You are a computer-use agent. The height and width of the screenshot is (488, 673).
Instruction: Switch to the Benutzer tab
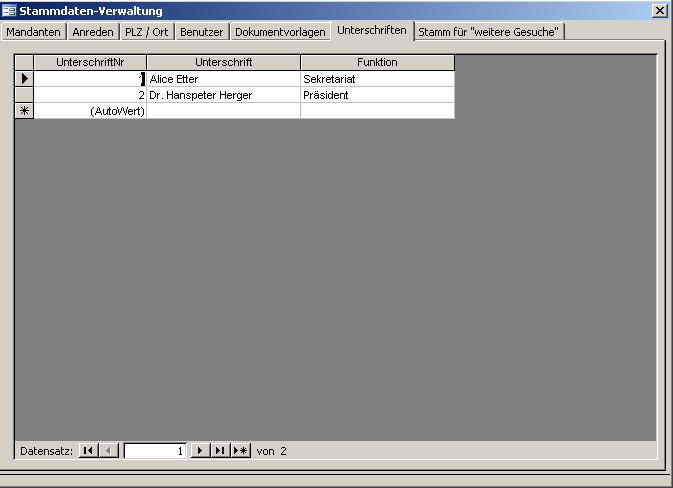coord(202,32)
